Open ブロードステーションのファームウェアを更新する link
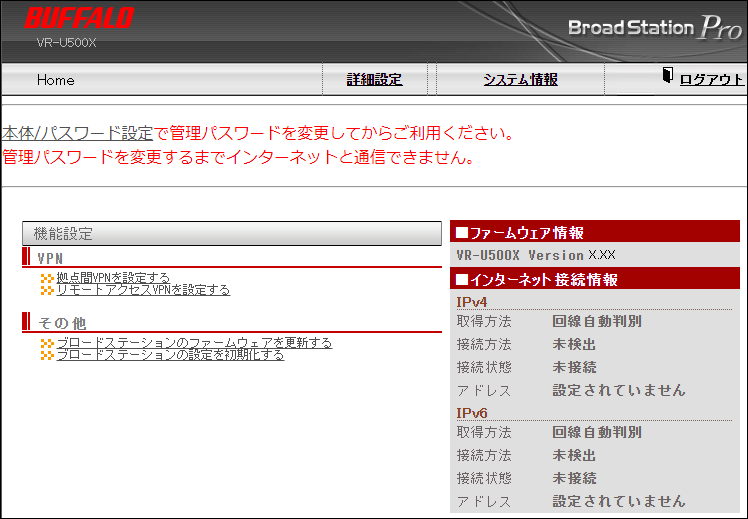748x519 pixels. 194,343
